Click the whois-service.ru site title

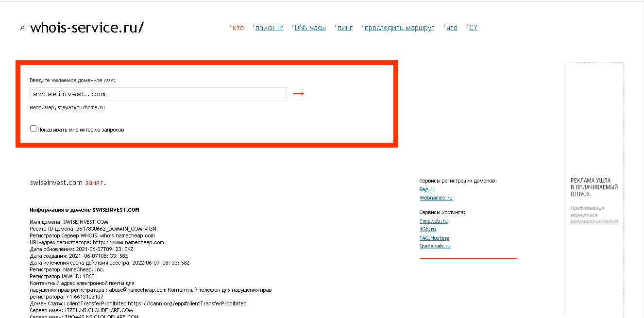click(86, 28)
